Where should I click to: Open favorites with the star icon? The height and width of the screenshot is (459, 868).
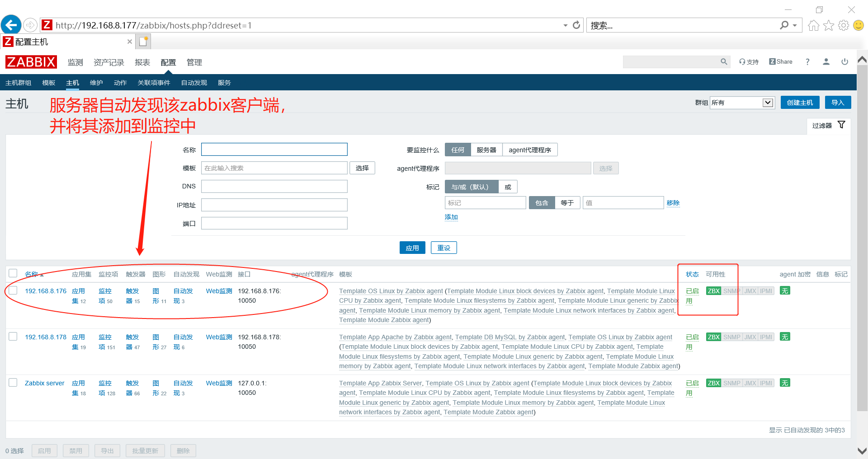(x=828, y=25)
